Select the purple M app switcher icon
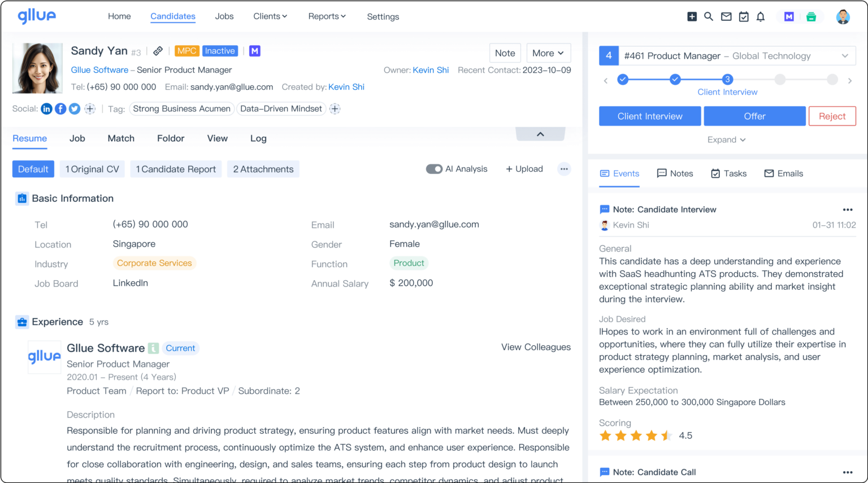Screen dimensions: 868x483 click(788, 16)
